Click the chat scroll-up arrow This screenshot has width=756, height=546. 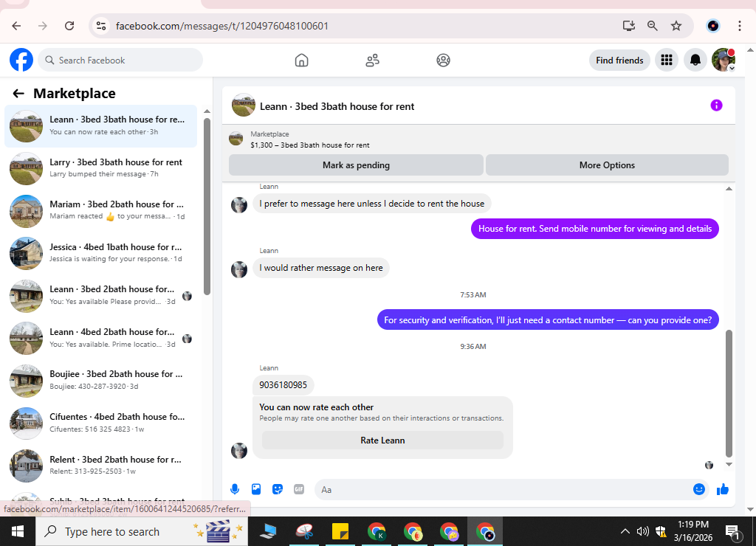[x=729, y=189]
